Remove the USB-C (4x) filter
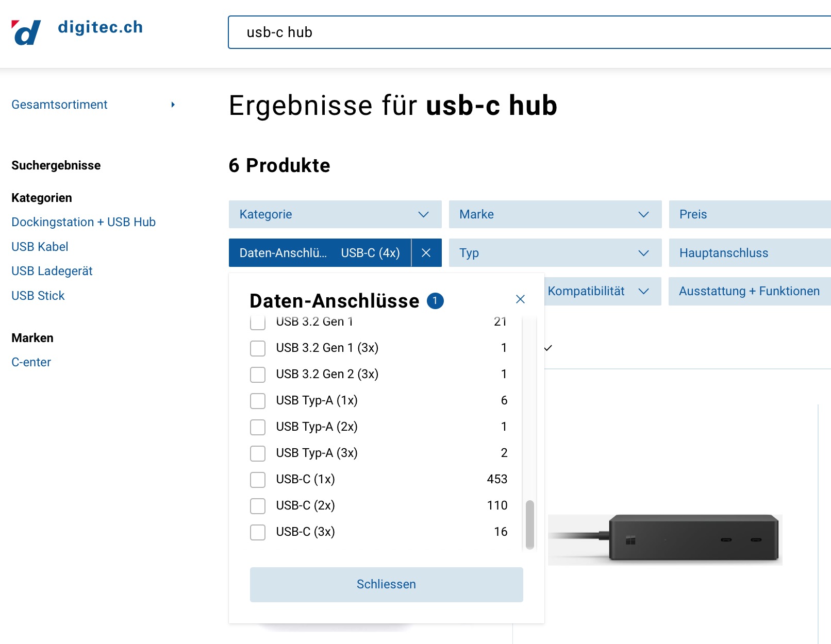The width and height of the screenshot is (831, 644). click(426, 253)
